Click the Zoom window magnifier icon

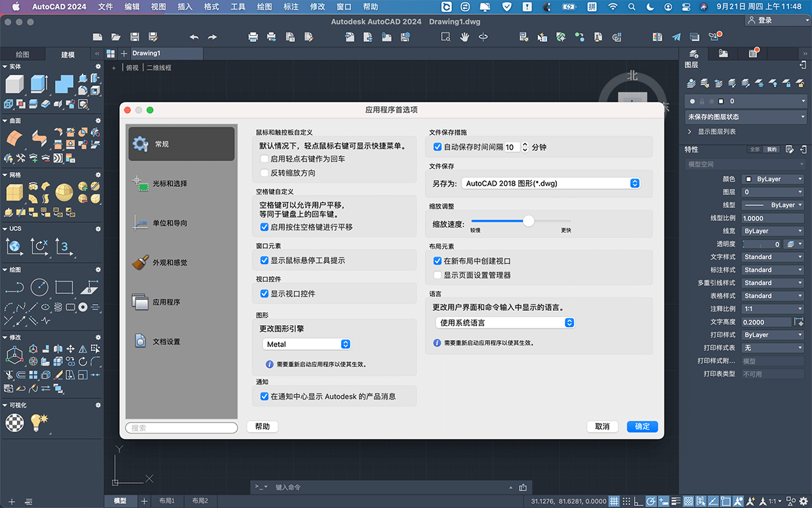[446, 37]
